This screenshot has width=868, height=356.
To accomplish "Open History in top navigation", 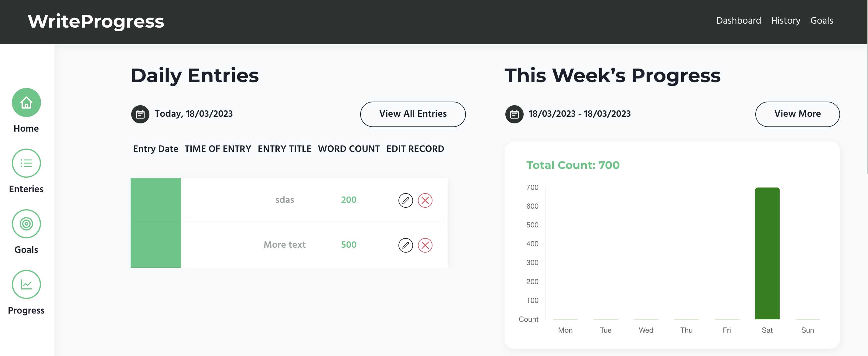I will point(785,21).
